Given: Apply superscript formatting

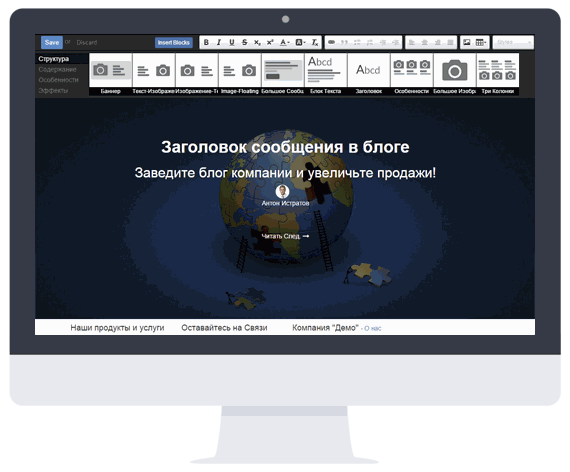Looking at the screenshot, I should (270, 43).
